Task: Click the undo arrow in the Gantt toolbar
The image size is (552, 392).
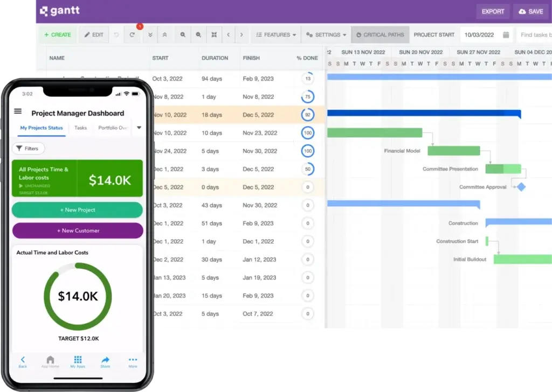Action: (116, 35)
